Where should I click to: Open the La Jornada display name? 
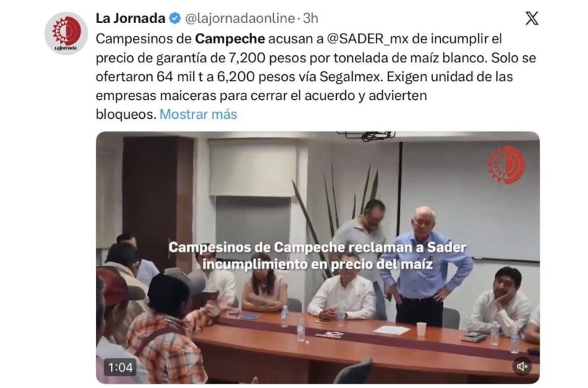[130, 18]
